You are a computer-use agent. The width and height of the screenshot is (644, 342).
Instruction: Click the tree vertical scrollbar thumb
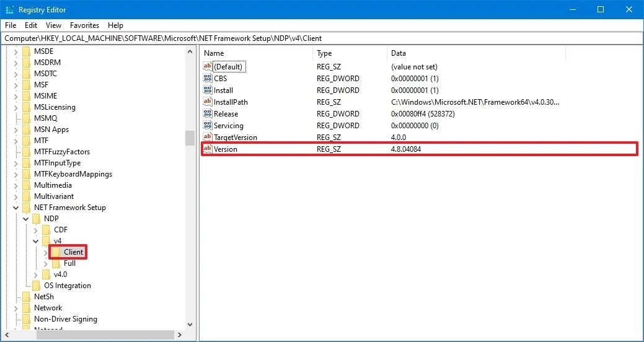(x=190, y=138)
